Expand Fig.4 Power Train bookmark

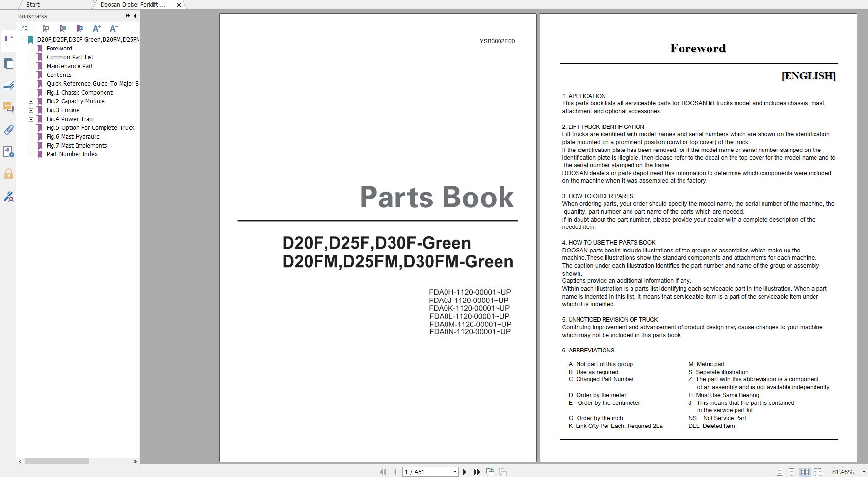click(x=31, y=119)
